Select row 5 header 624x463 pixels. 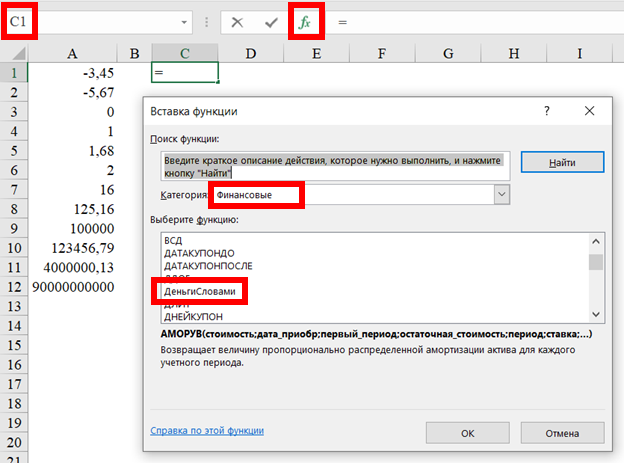pos(14,150)
